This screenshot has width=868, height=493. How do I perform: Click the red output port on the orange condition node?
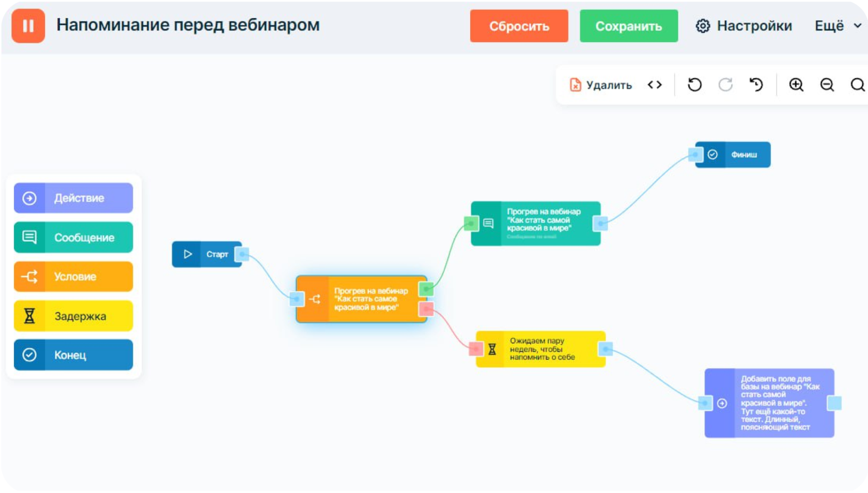(x=427, y=309)
